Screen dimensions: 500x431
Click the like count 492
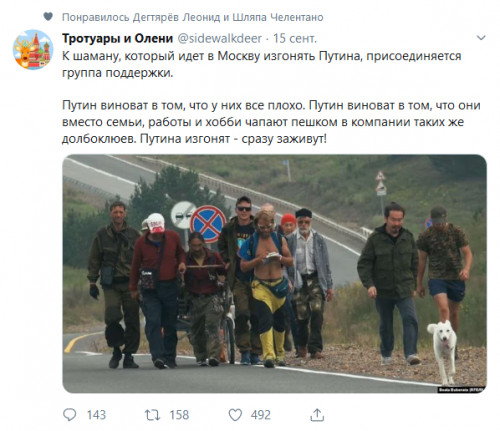coord(261,415)
